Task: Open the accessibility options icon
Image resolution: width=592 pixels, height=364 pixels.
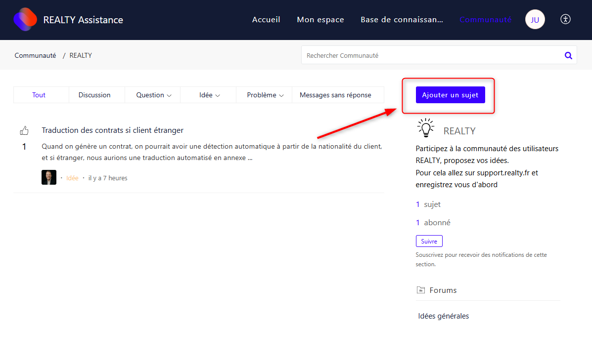Action: (x=566, y=19)
